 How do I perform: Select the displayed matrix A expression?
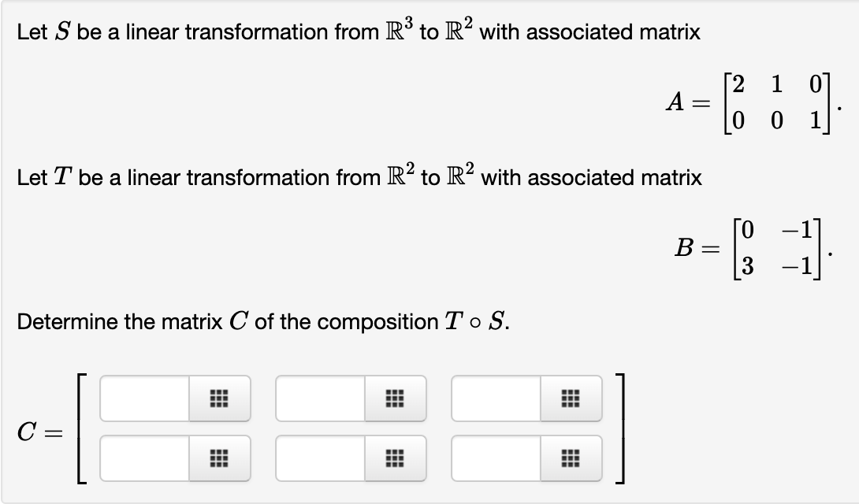[x=749, y=105]
